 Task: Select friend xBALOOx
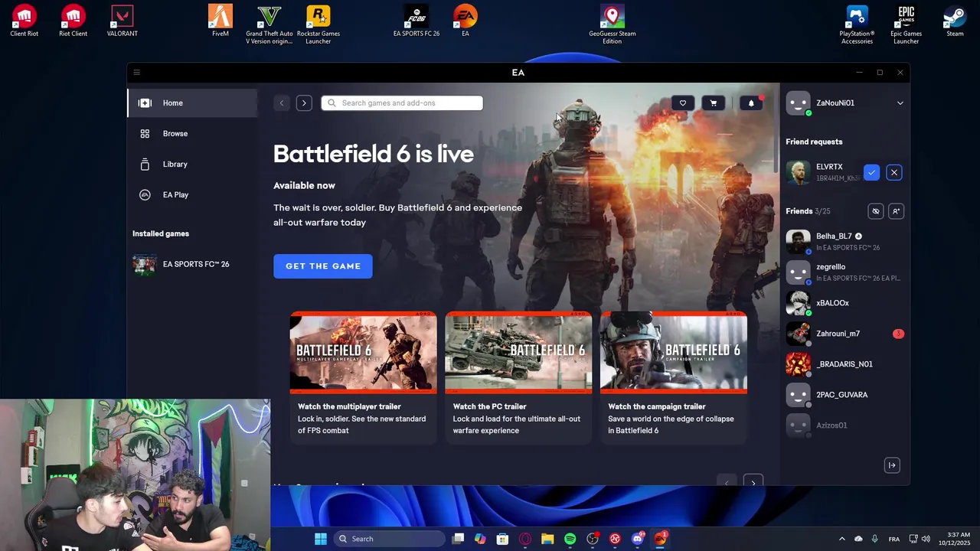pos(845,303)
